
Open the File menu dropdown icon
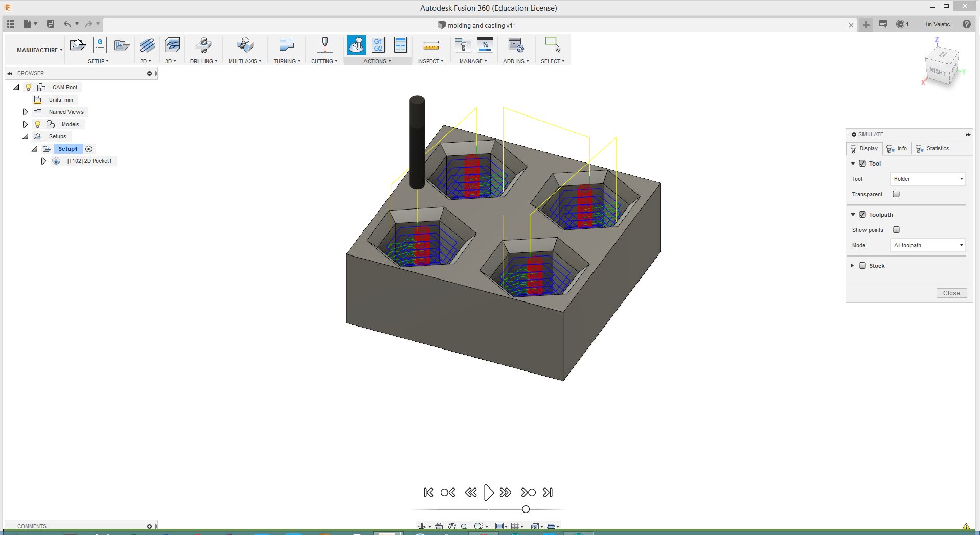tap(30, 24)
